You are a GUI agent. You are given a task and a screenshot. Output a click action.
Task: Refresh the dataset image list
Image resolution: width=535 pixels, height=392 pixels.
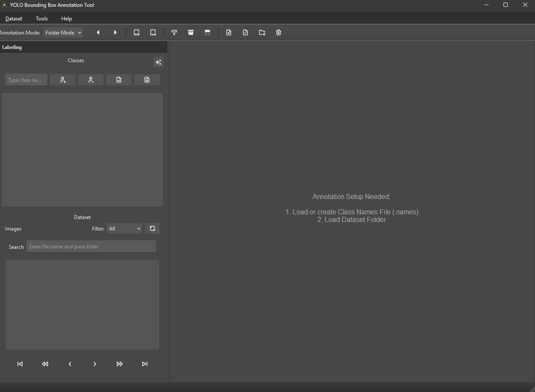click(x=152, y=228)
